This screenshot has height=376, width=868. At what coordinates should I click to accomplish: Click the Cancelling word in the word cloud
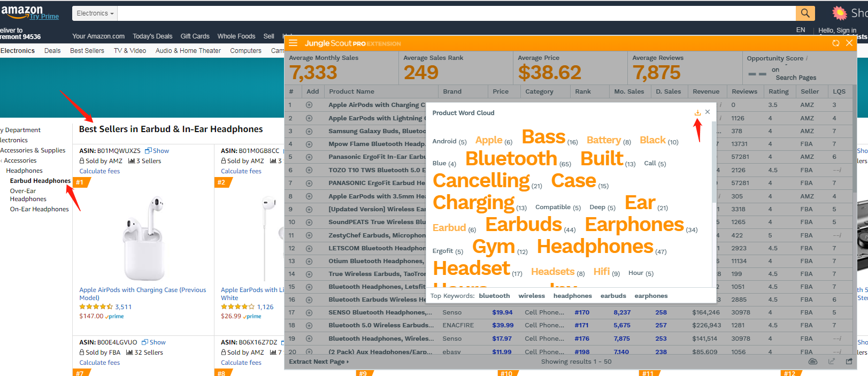481,181
